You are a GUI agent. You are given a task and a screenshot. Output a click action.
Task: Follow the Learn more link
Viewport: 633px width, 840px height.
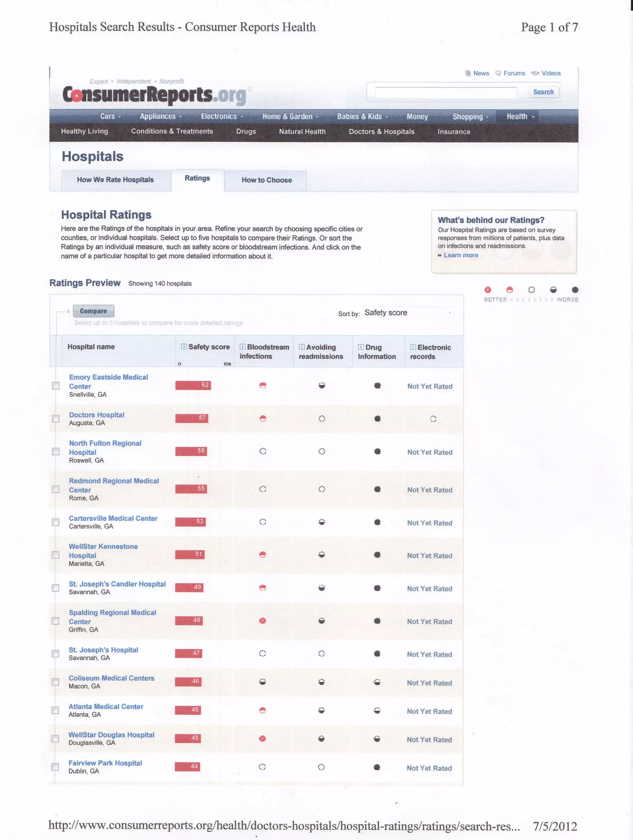pyautogui.click(x=461, y=255)
